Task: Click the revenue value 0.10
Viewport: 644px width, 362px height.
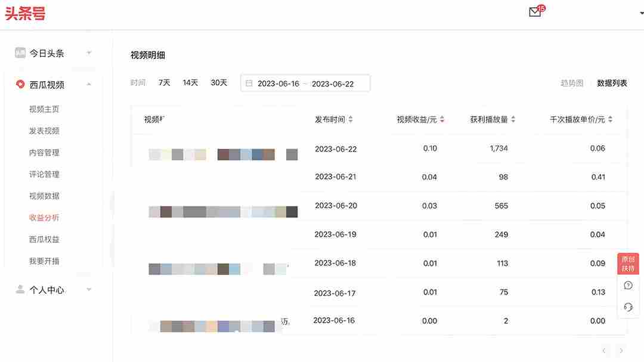Action: [430, 148]
